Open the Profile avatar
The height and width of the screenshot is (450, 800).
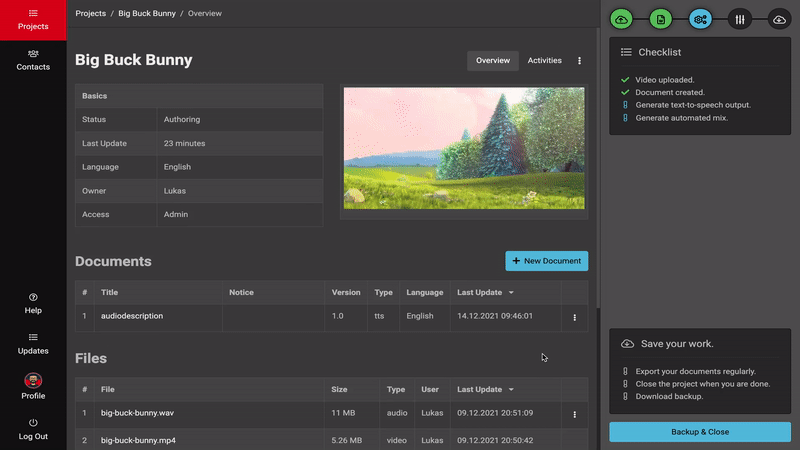(33, 381)
